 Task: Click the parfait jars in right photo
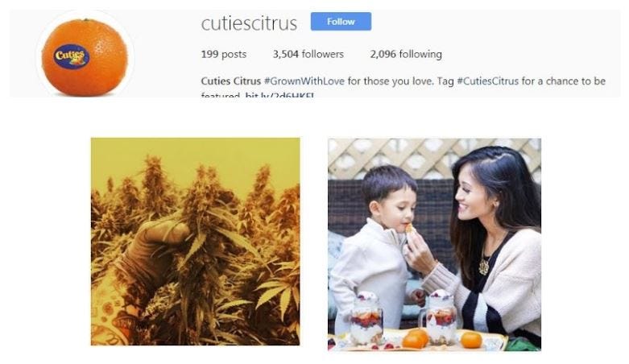coord(403,318)
